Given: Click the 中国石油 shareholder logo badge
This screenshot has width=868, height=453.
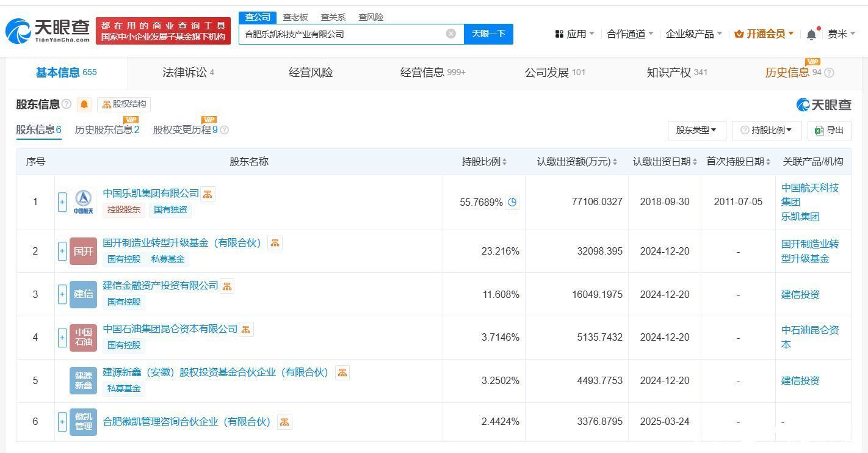Looking at the screenshot, I should tap(83, 338).
